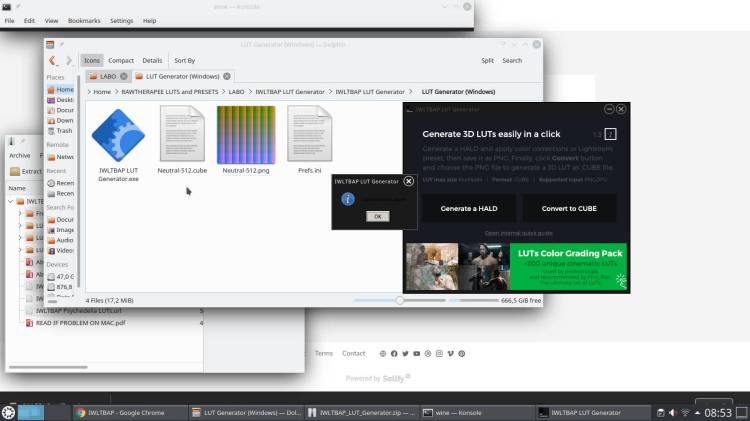This screenshot has width=750, height=421.
Task: Open the Vimeo icon in page footer
Action: [451, 354]
